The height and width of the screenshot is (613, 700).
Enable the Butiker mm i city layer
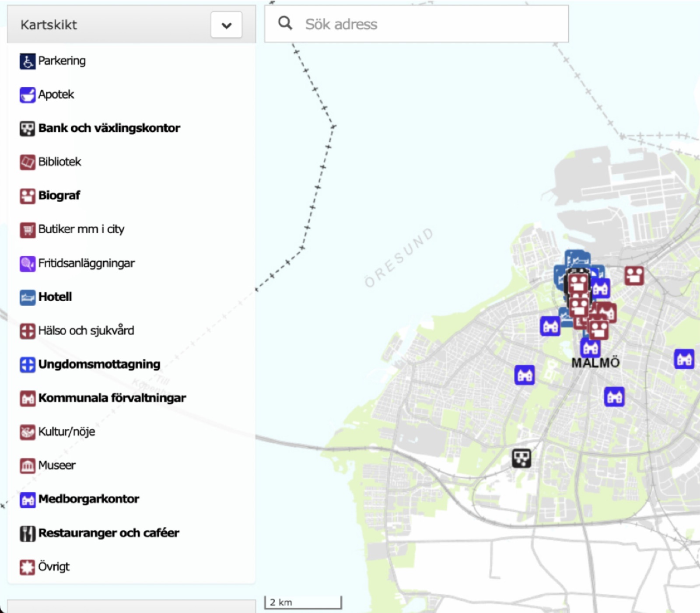click(81, 229)
